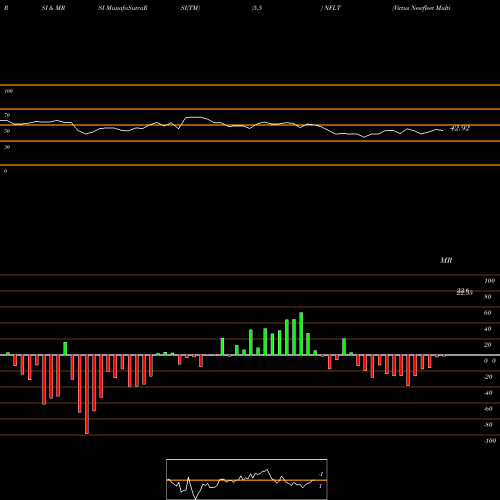Click the MR axis label '-80'
Image resolution: width=500 pixels, height=500 pixels.
[488, 425]
